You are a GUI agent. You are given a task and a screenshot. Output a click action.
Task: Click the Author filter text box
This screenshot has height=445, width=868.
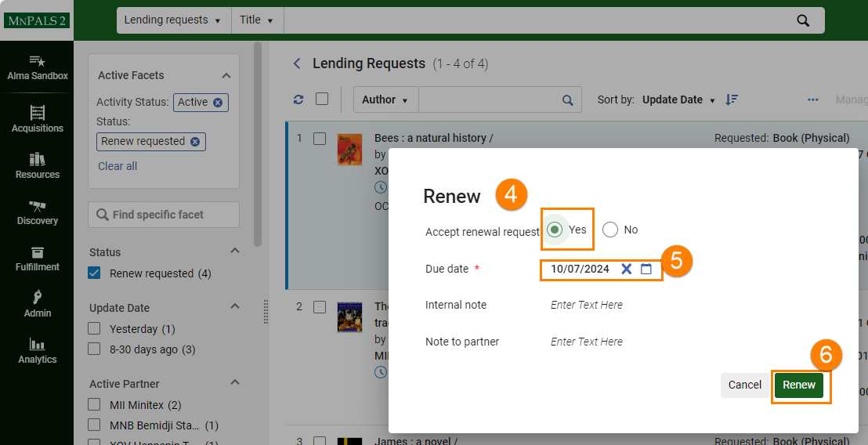tap(490, 99)
